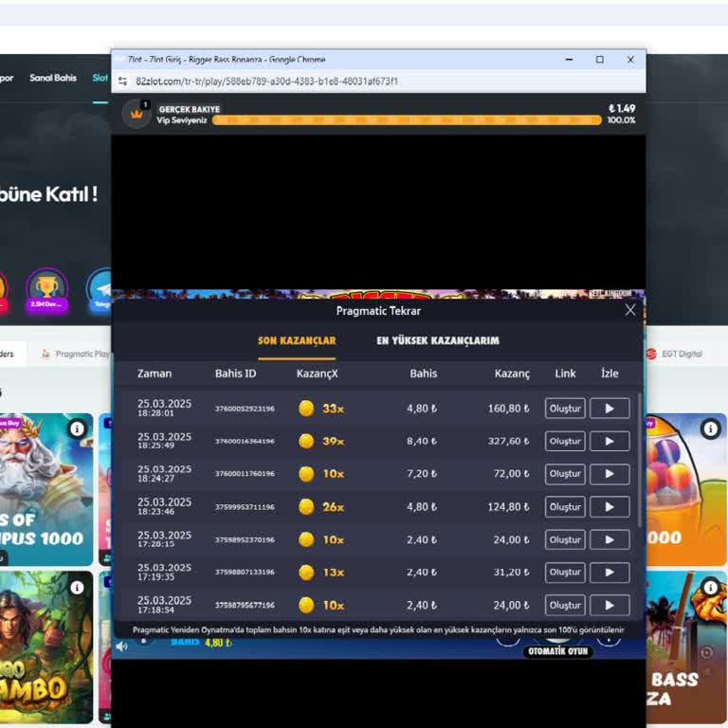The width and height of the screenshot is (728, 728).
Task: Play replay for the 33x win row
Action: point(610,409)
